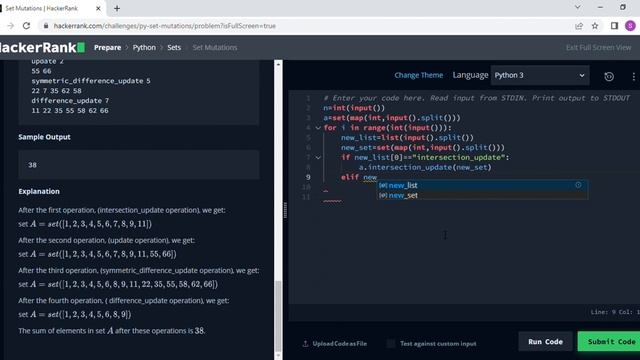Click the browser address bar URL
Image resolution: width=640 pixels, height=360 pixels.
[x=164, y=26]
